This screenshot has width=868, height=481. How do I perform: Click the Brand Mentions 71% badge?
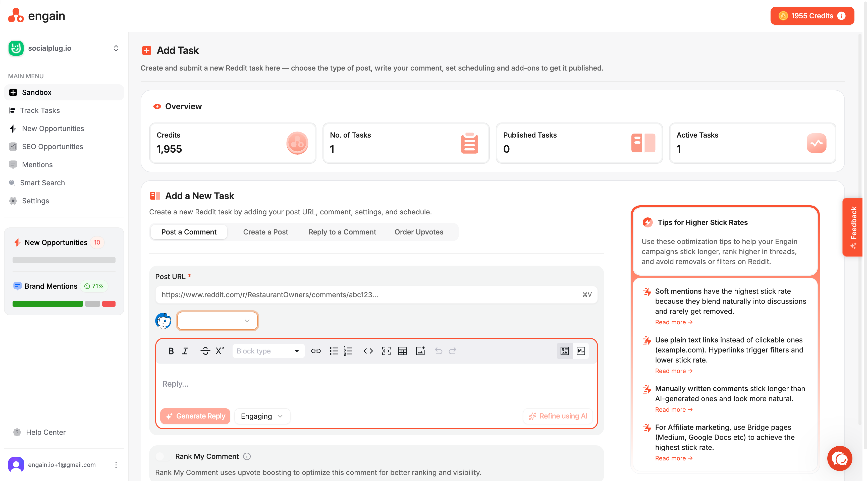pos(94,286)
